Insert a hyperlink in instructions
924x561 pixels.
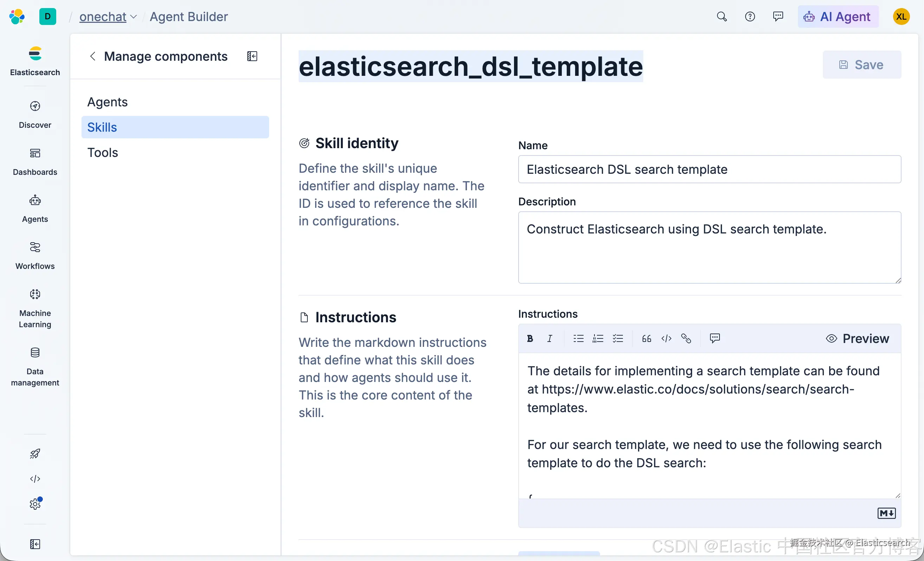click(686, 338)
